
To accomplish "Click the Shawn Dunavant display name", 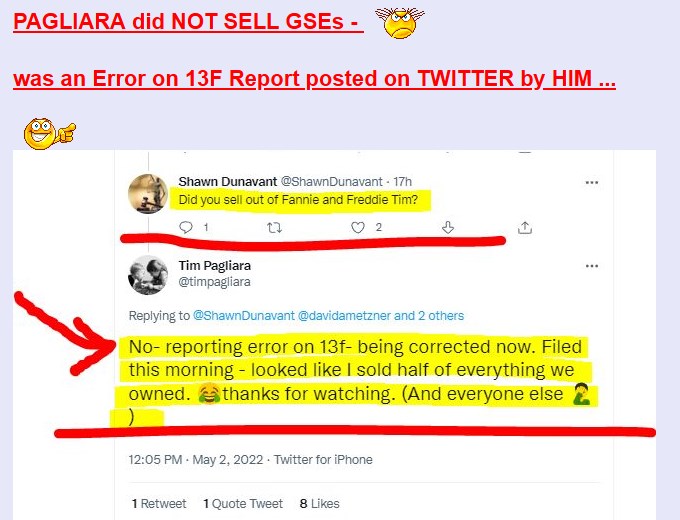I will click(228, 181).
